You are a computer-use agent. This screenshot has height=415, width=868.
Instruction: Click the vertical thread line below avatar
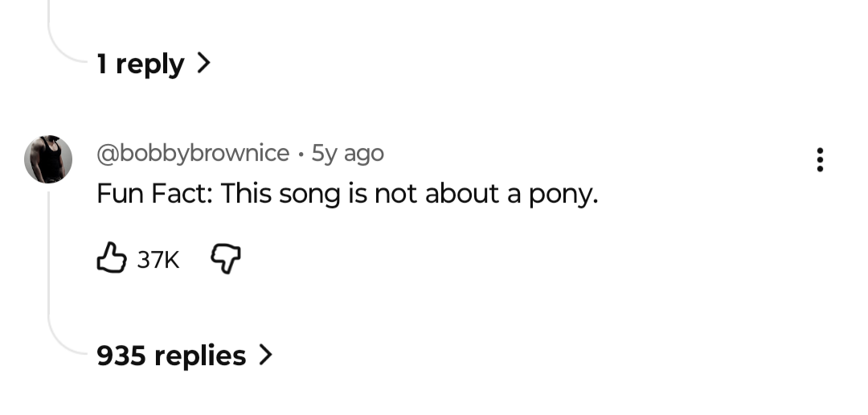tap(49, 252)
